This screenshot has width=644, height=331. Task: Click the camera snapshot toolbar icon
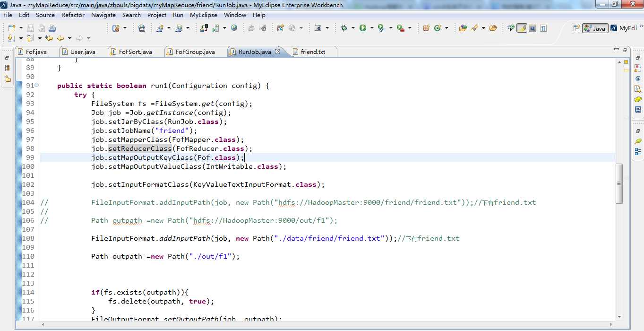(x=318, y=28)
